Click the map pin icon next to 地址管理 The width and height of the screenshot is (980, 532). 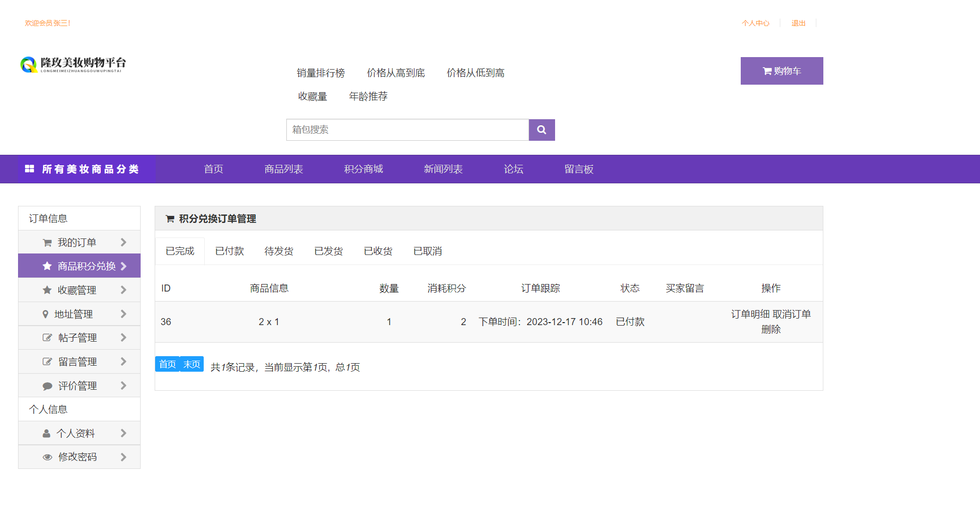pos(46,314)
